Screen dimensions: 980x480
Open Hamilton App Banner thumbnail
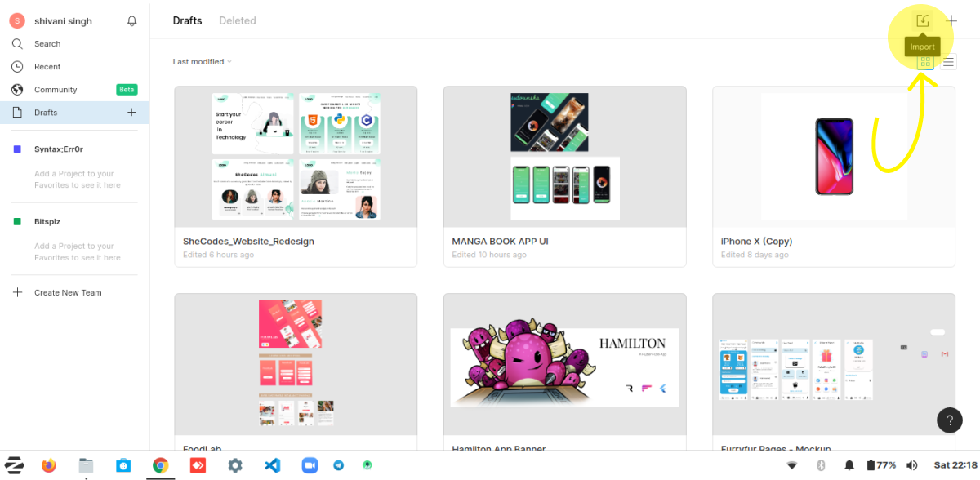565,364
